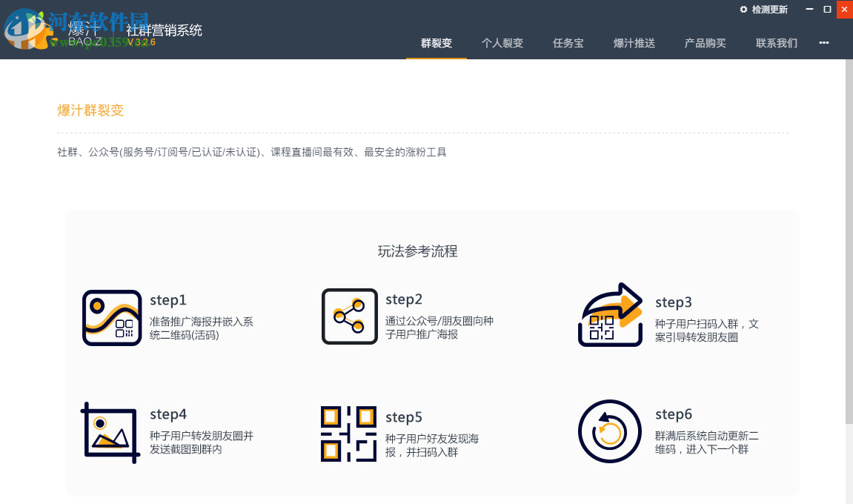This screenshot has width=853, height=504.
Task: Open the 联系我们 page
Action: tap(776, 43)
